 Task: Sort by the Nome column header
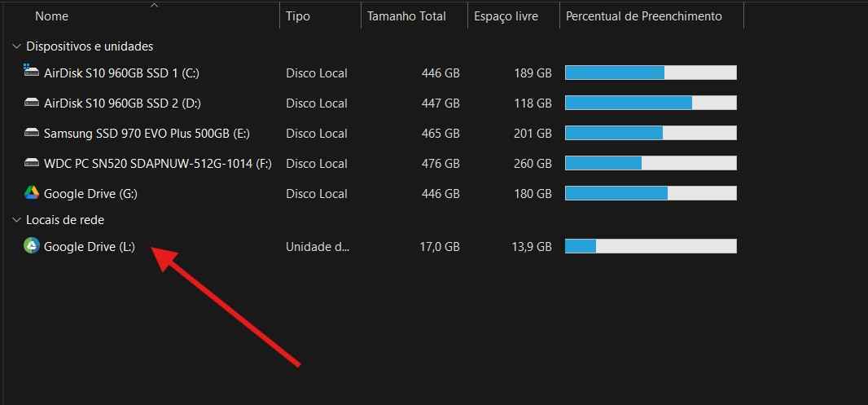click(52, 16)
